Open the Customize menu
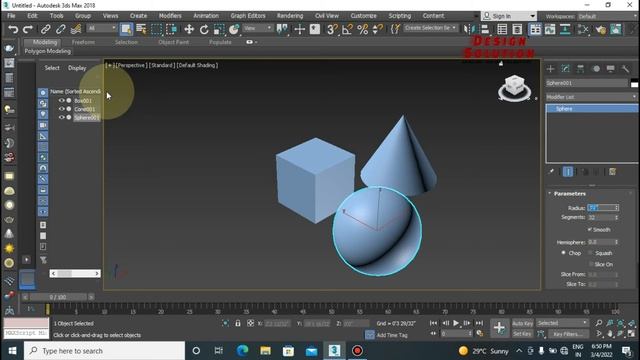 [363, 16]
